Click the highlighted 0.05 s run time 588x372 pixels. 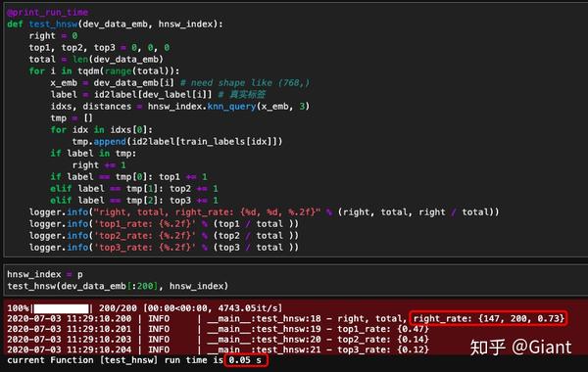[246, 360]
